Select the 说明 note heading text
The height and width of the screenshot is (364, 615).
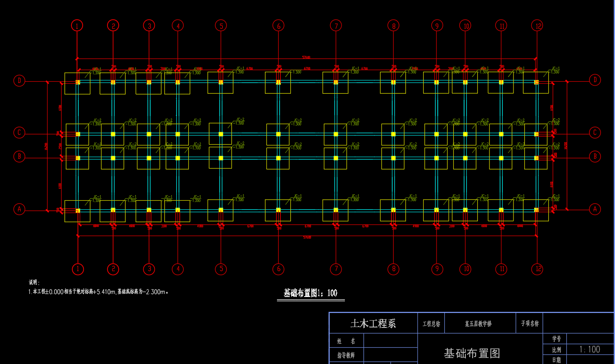(34, 282)
